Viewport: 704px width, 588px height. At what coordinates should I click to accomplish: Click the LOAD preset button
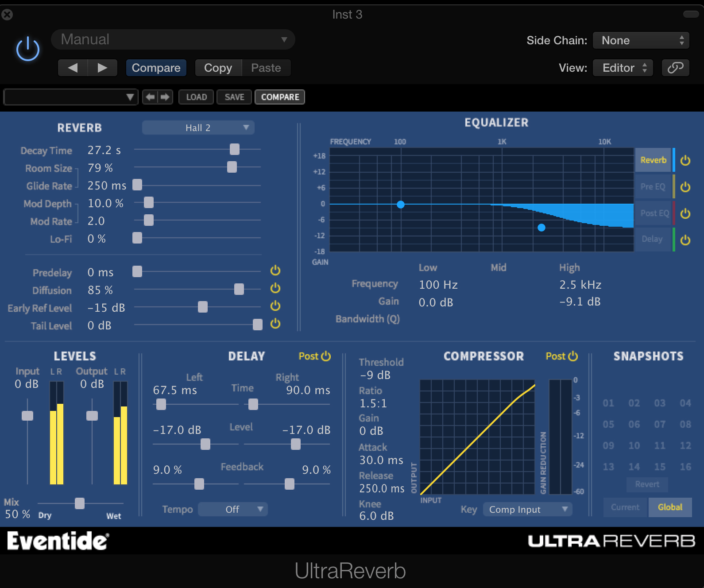(196, 97)
